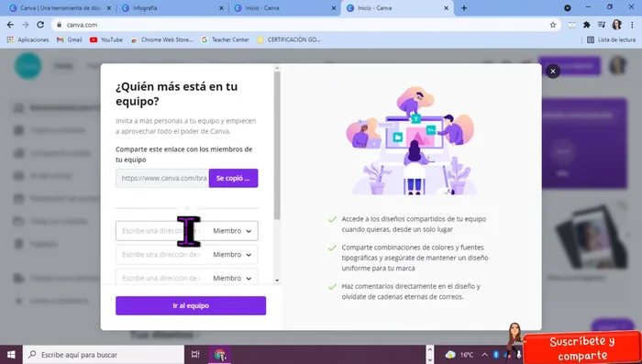Reload the Canva page
642x364 pixels.
pos(40,25)
